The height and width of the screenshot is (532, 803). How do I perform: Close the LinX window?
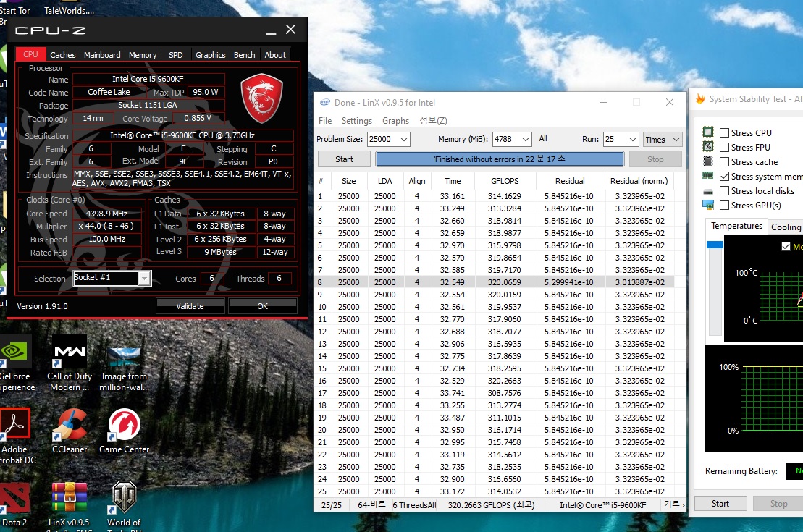tap(669, 102)
